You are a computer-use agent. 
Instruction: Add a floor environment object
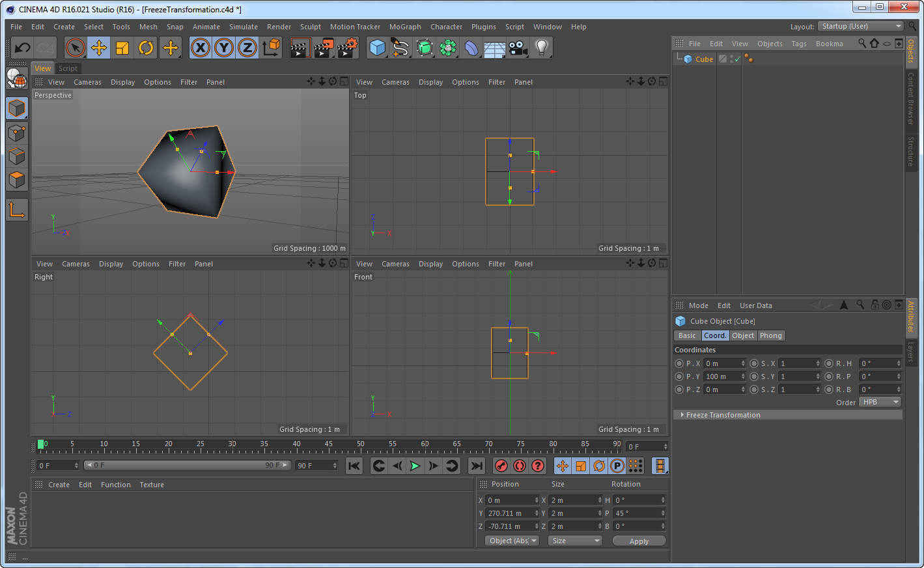pos(495,48)
